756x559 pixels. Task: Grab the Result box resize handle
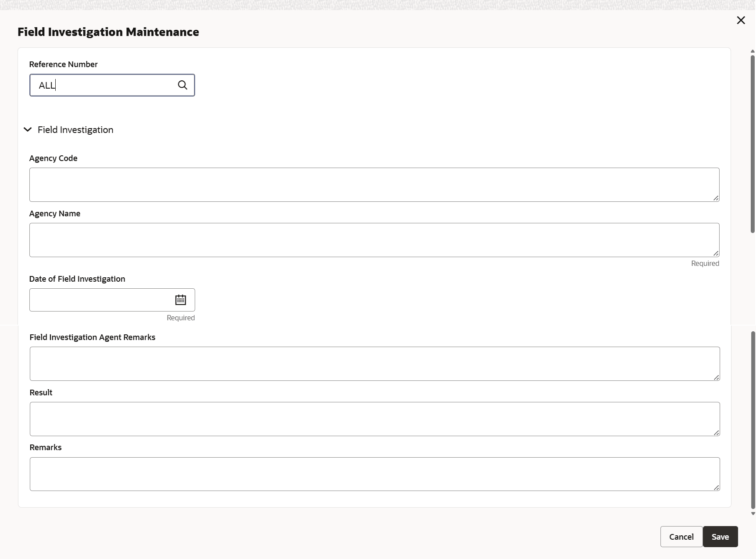point(717,433)
